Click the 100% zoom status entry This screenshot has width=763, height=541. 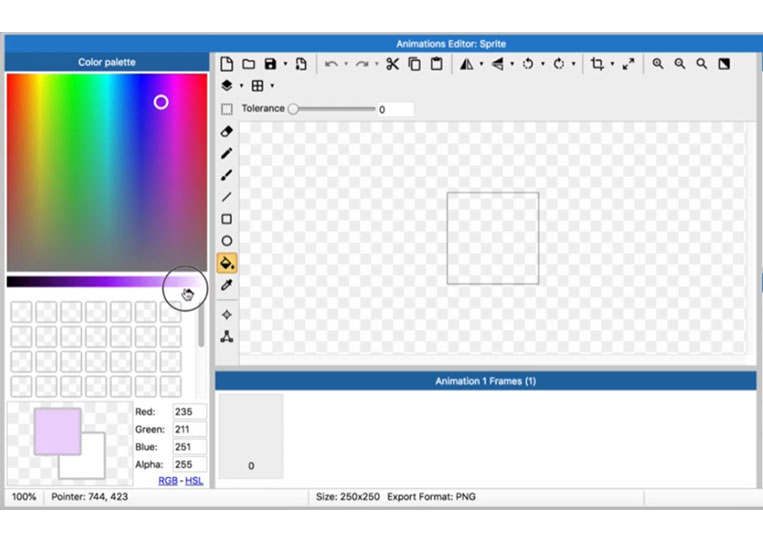pyautogui.click(x=24, y=497)
